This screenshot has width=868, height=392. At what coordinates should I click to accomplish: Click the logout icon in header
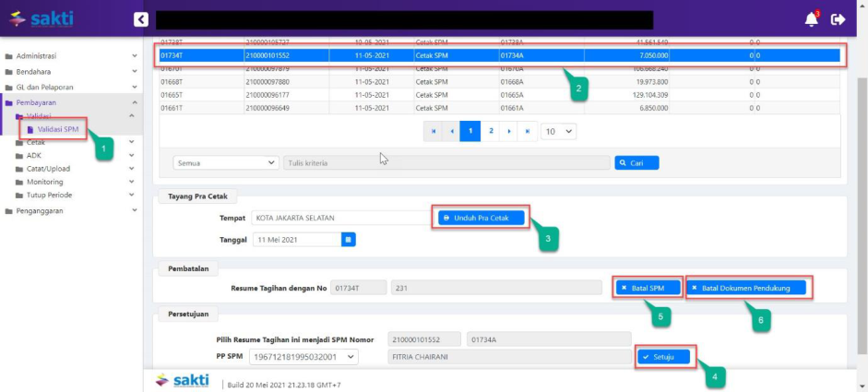tap(838, 18)
